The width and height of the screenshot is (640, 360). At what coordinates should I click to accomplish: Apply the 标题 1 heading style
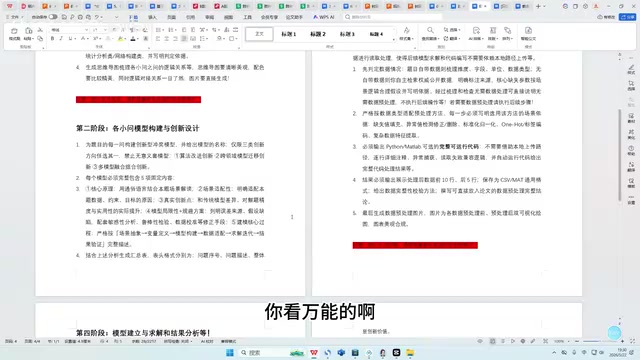289,34
